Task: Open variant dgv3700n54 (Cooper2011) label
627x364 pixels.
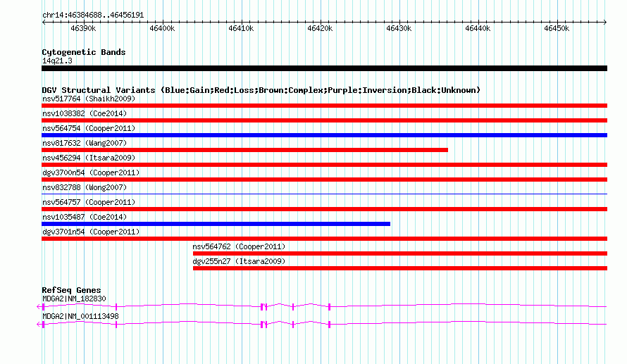Action: click(91, 172)
